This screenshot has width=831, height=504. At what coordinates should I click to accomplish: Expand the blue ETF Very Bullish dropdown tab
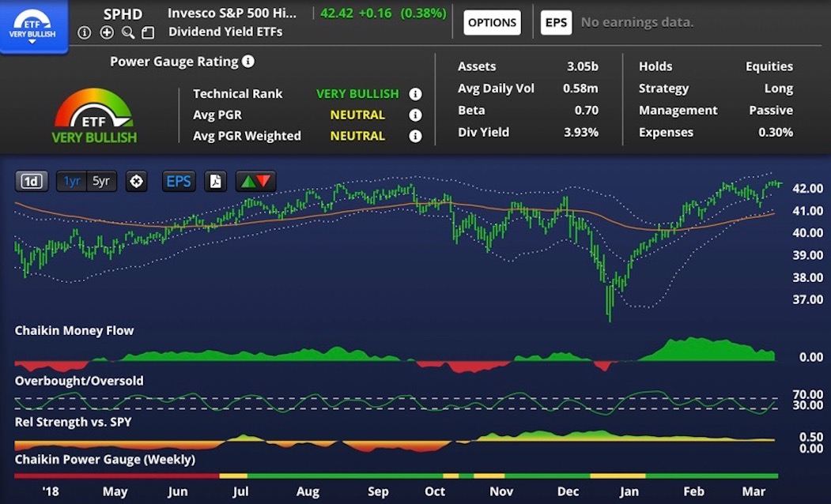32,27
